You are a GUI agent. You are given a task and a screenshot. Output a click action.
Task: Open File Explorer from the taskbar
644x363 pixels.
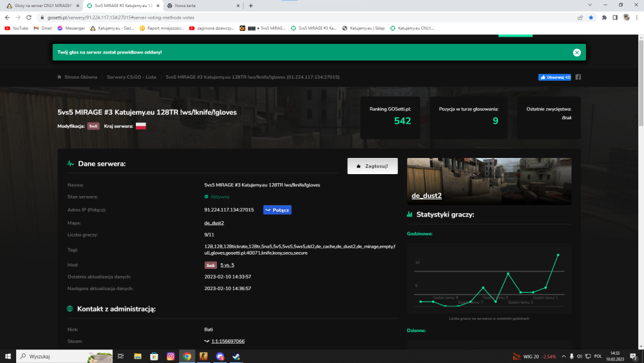138,356
